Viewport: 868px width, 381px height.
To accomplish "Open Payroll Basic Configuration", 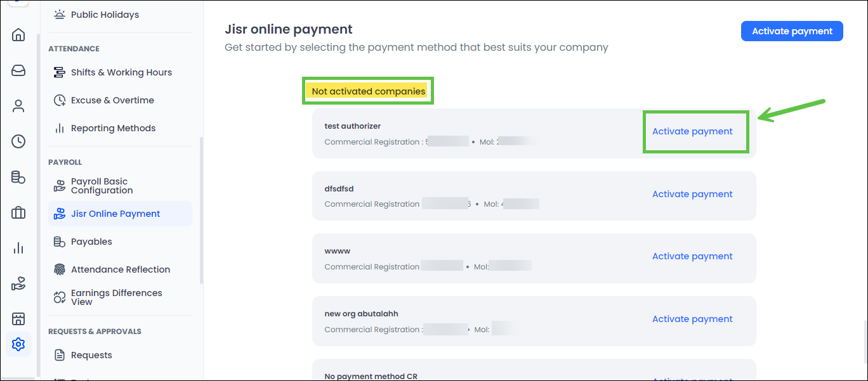I will [x=102, y=186].
